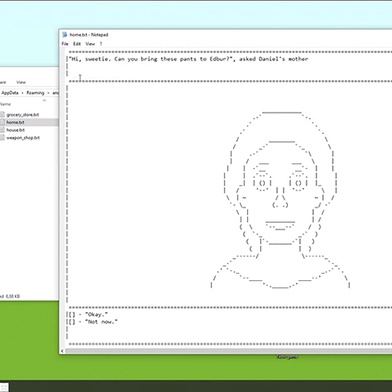
Task: Click the brackets before "Okay." option
Action: point(72,314)
